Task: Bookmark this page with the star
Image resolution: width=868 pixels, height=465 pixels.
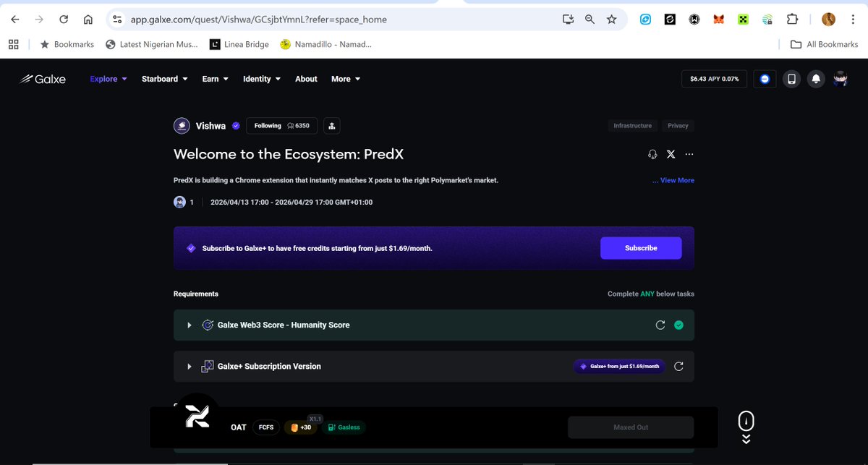Action: coord(612,20)
